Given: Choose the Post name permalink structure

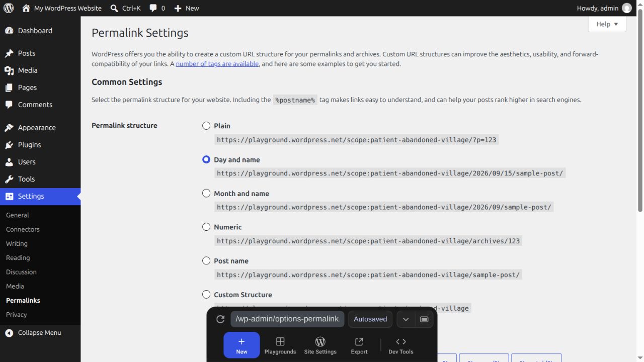Looking at the screenshot, I should pyautogui.click(x=206, y=260).
